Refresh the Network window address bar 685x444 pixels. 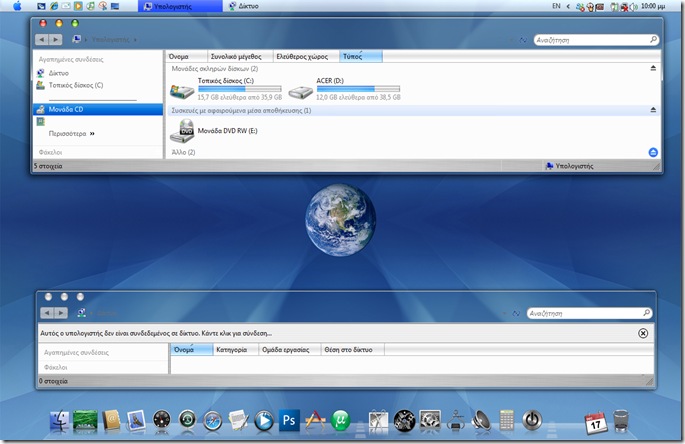[x=516, y=313]
